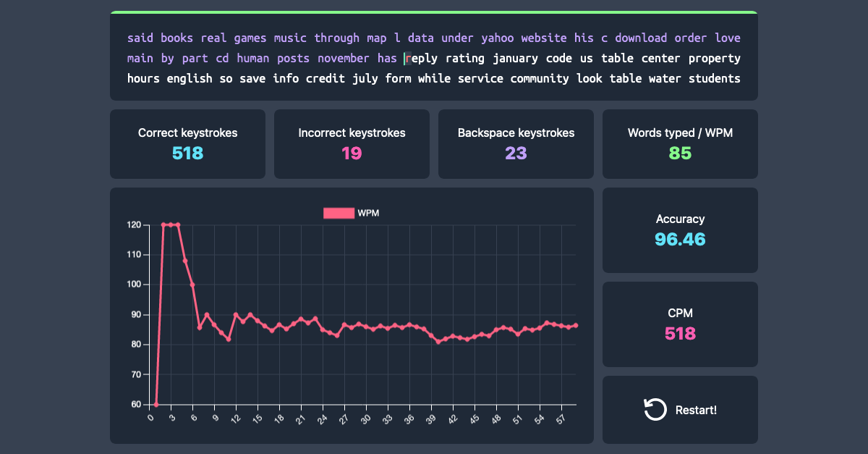868x454 pixels.
Task: Click the CPM 518 panel
Action: pos(680,324)
